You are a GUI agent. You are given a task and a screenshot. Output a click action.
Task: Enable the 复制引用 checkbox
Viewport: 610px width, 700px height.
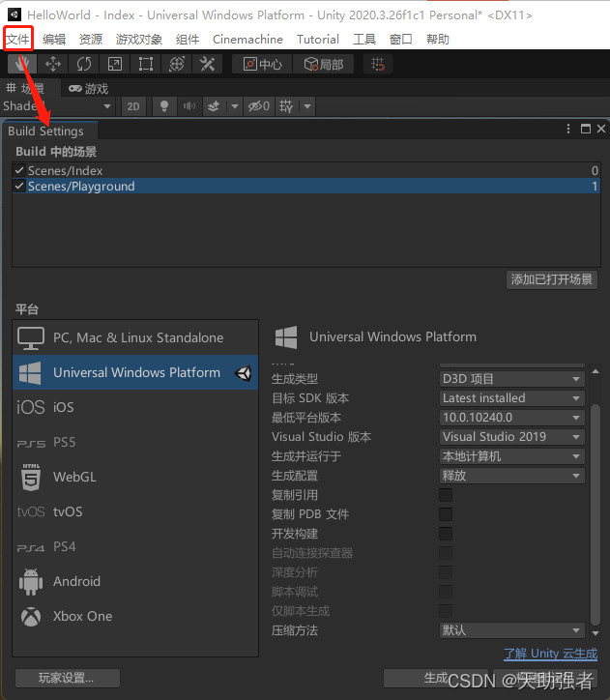446,495
